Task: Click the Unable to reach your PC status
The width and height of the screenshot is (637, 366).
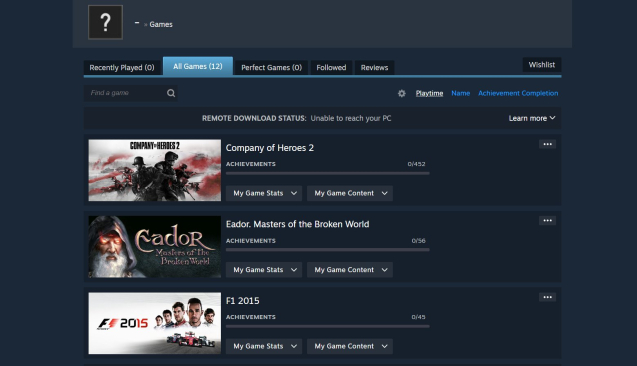Action: 351,118
